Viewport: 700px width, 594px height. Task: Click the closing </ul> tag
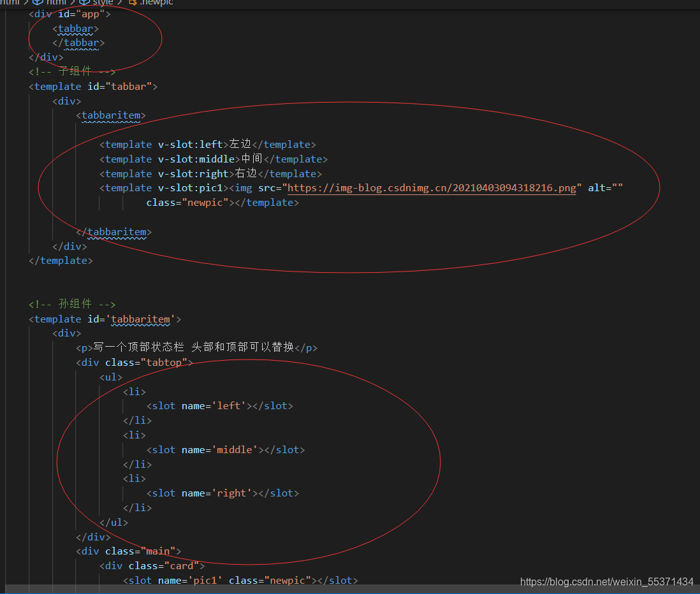coord(114,522)
